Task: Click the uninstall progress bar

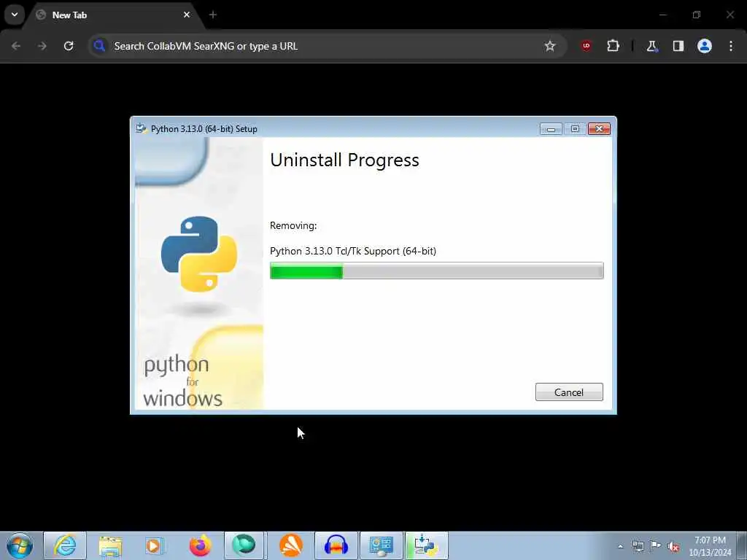Action: [x=436, y=271]
